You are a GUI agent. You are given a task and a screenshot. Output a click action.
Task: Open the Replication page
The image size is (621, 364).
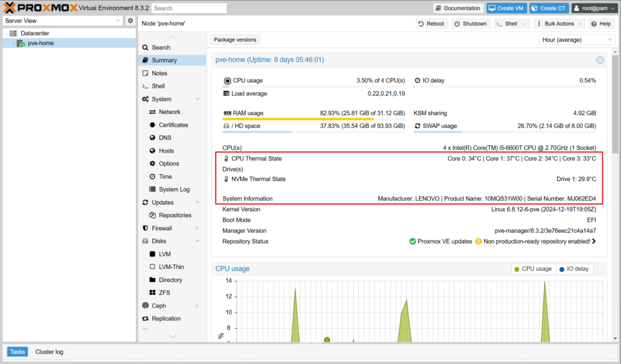pos(166,319)
